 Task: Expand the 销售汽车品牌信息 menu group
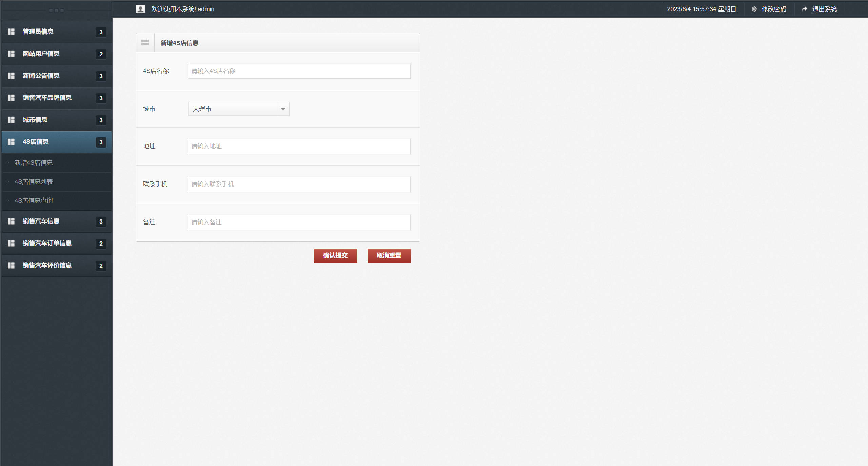point(47,98)
